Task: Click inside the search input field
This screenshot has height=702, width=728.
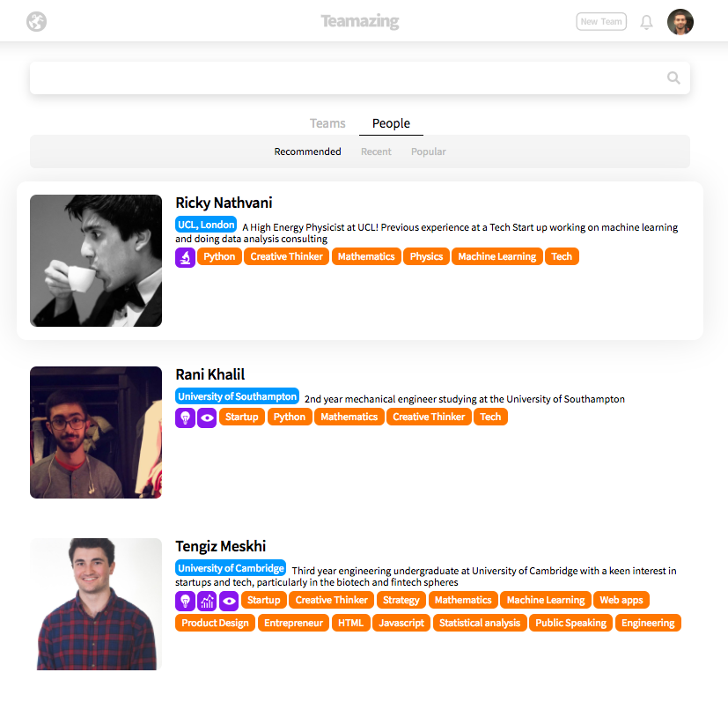Action: tap(343, 78)
